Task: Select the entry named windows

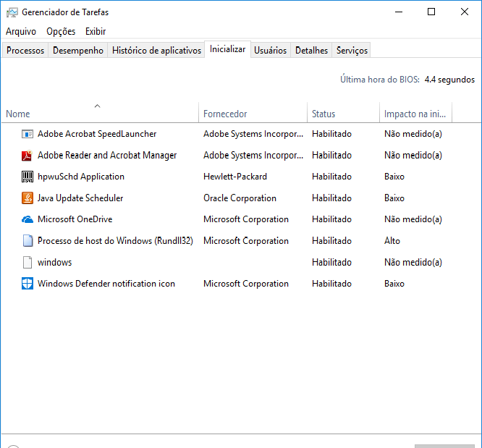Action: (54, 262)
